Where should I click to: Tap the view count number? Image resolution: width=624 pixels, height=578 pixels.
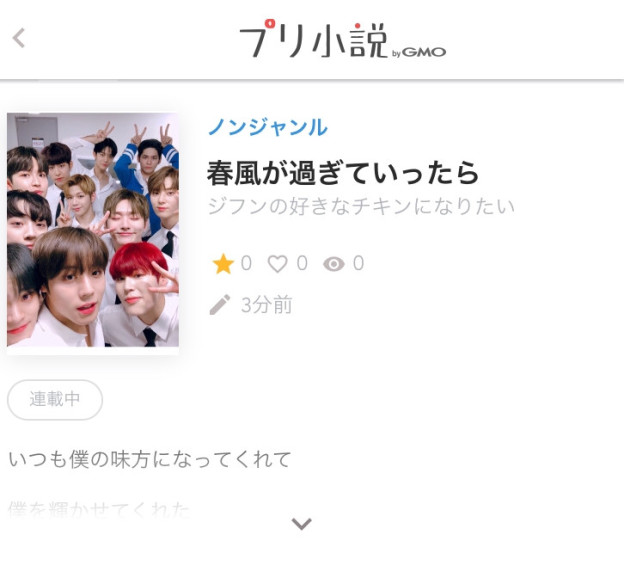[359, 264]
